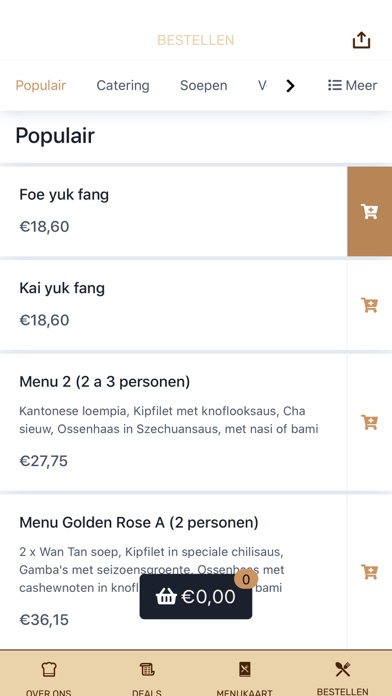This screenshot has width=392, height=696.
Task: Add Kai yuk fang to cart
Action: point(369,305)
